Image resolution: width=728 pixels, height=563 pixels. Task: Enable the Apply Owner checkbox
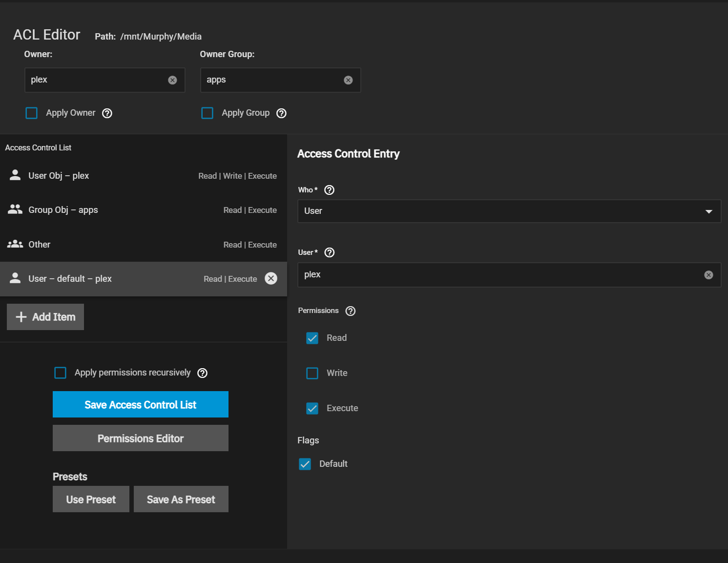click(32, 113)
